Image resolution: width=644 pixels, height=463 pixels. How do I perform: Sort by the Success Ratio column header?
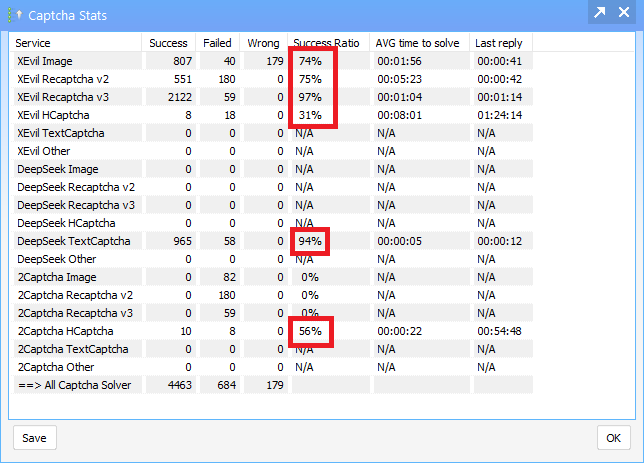point(328,43)
